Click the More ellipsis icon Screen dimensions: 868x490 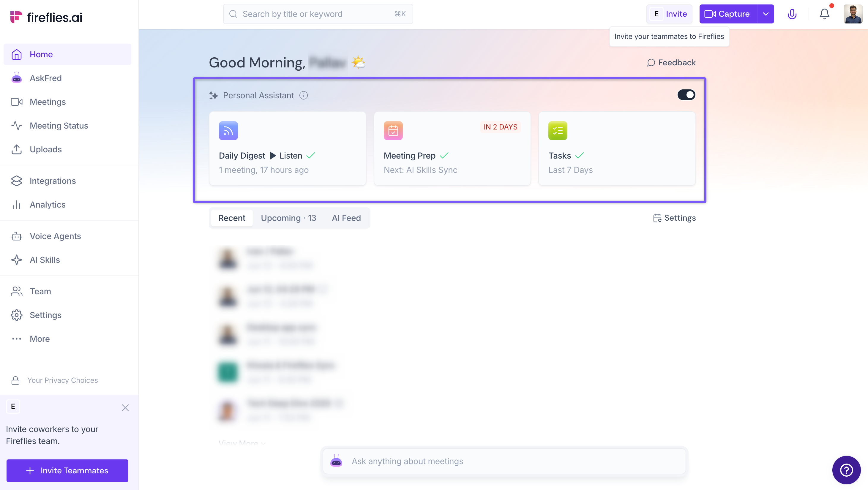(x=17, y=339)
